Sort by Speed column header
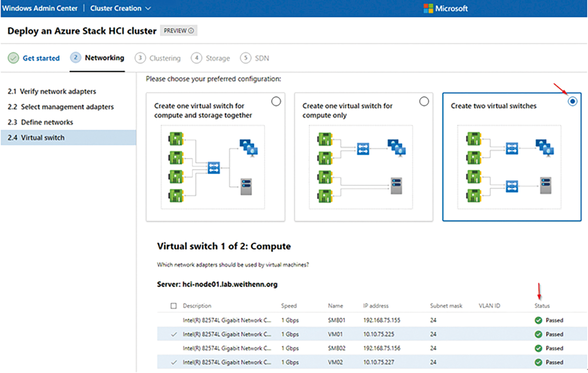The image size is (588, 373). coord(289,306)
